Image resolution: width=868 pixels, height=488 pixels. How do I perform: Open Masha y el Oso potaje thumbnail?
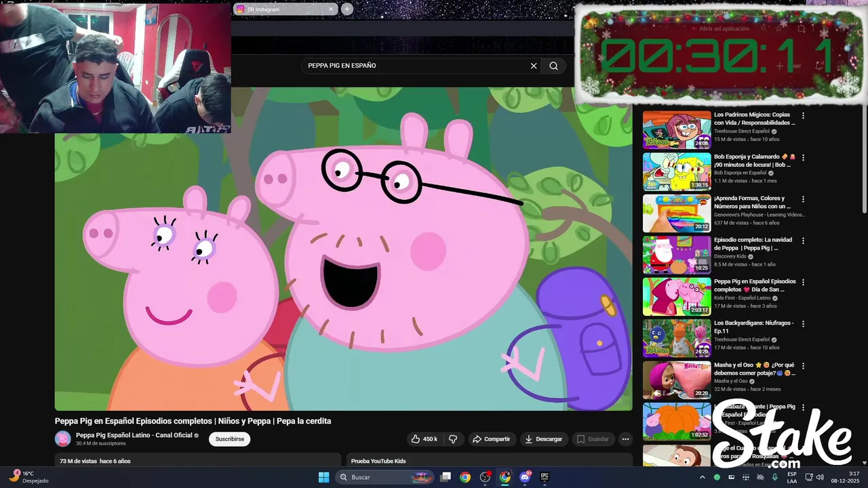pyautogui.click(x=677, y=380)
